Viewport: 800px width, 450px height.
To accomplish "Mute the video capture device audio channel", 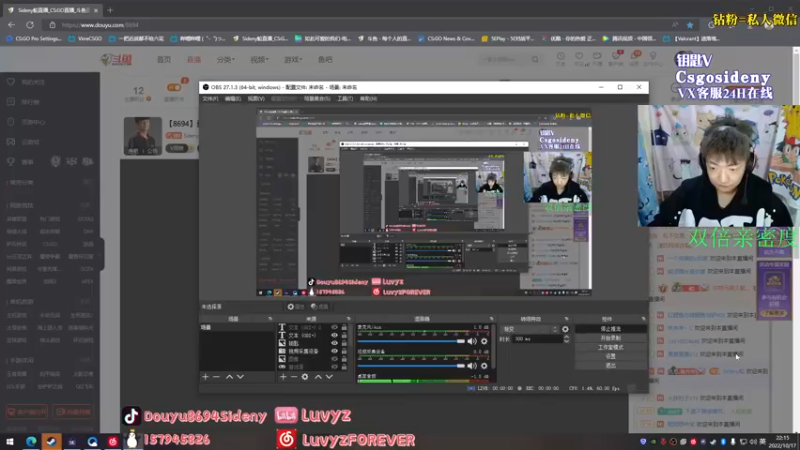I will tap(472, 365).
